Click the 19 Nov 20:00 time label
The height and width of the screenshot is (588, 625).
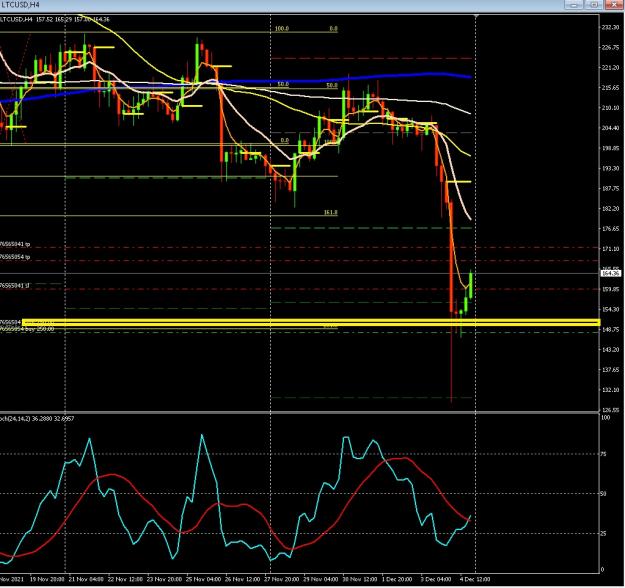[47, 579]
